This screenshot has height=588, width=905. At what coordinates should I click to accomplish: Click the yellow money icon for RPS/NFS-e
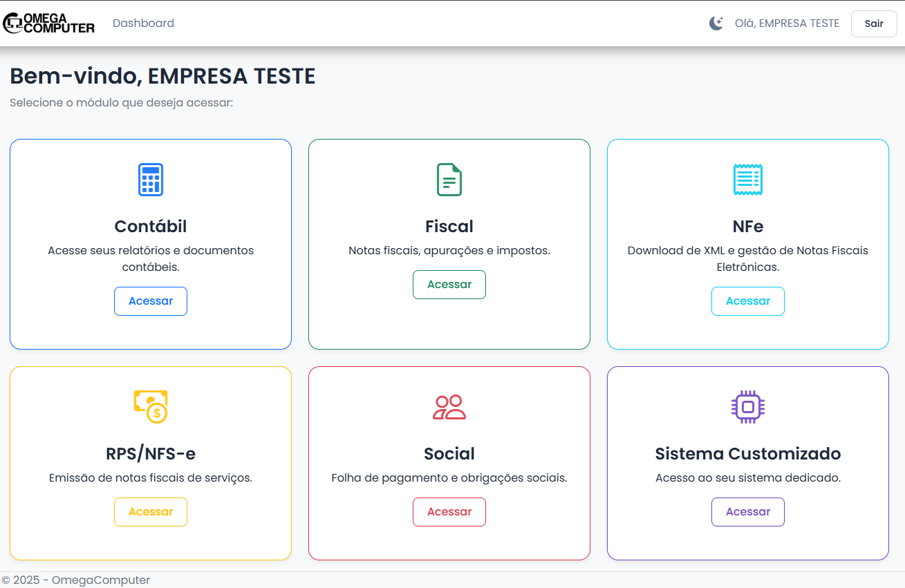151,406
